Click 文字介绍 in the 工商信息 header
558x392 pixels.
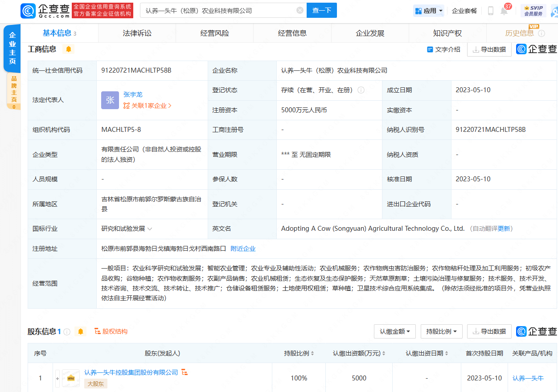[x=444, y=49]
